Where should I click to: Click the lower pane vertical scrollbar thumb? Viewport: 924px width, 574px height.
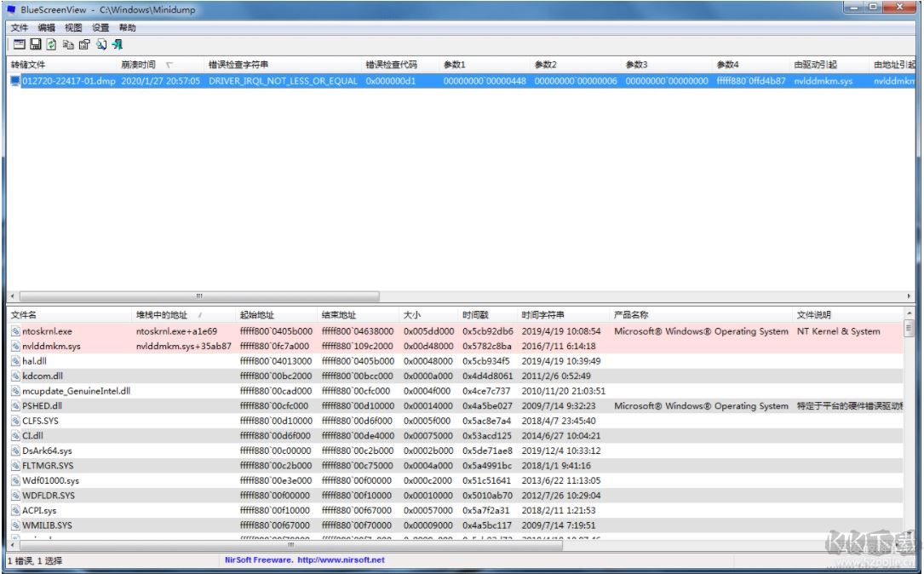coord(909,329)
